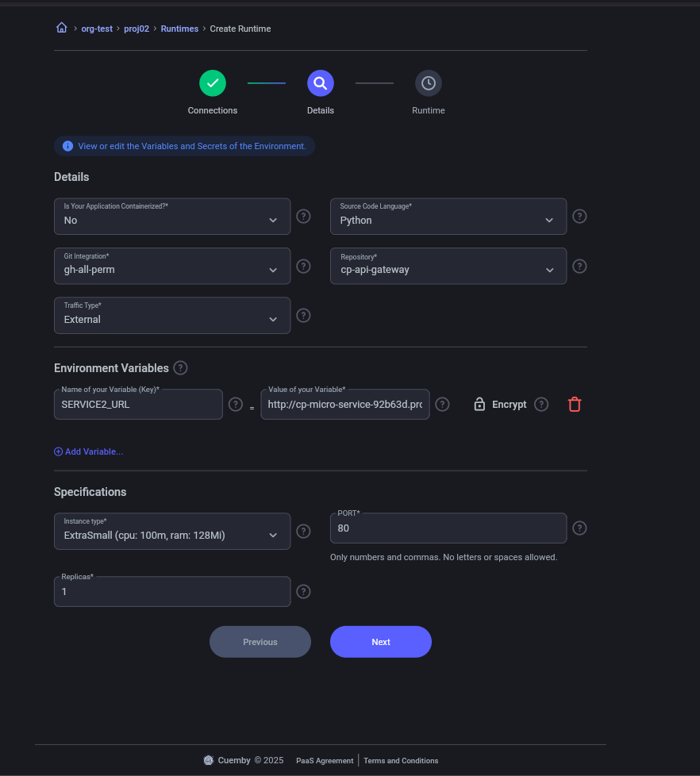Open help for the Instance type field
700x776 pixels.
(303, 531)
